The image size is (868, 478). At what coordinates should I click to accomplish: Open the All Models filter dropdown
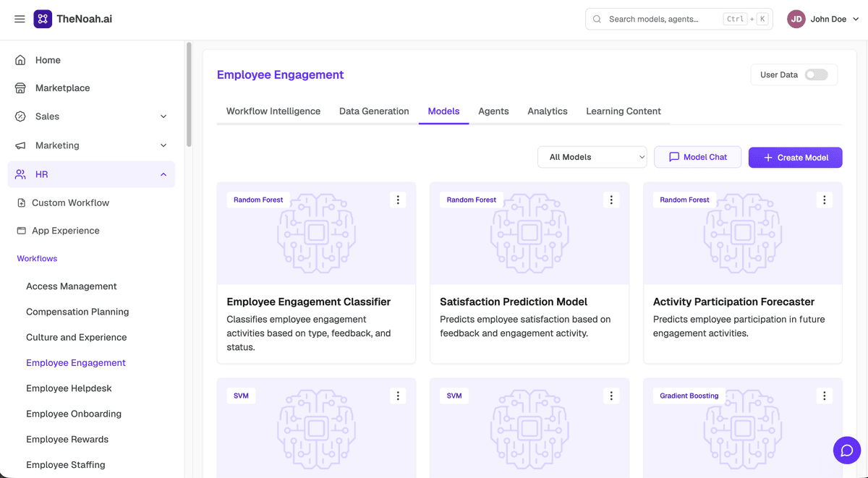coord(592,157)
